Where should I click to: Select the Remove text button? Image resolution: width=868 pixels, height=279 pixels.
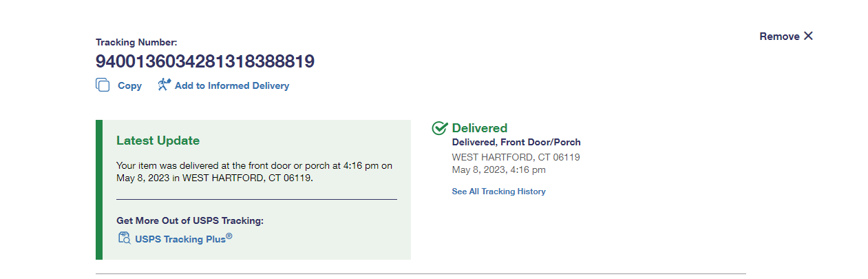point(779,37)
